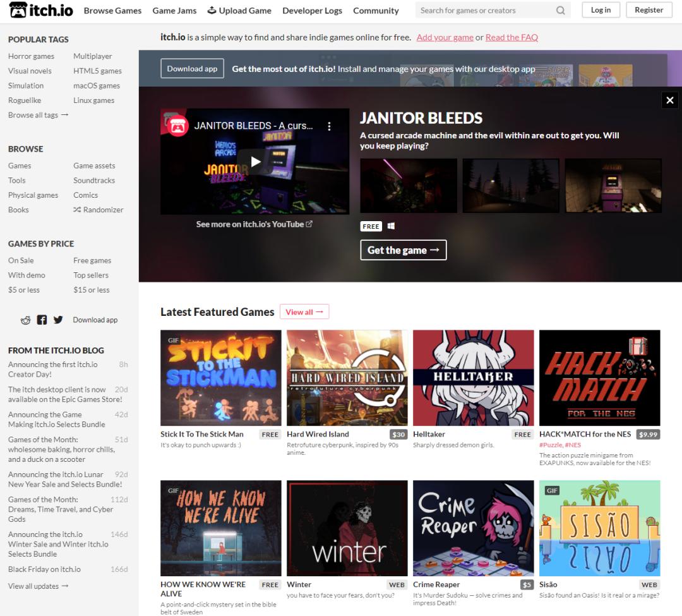Click the Log in button
Image resolution: width=682 pixels, height=616 pixels.
601,10
